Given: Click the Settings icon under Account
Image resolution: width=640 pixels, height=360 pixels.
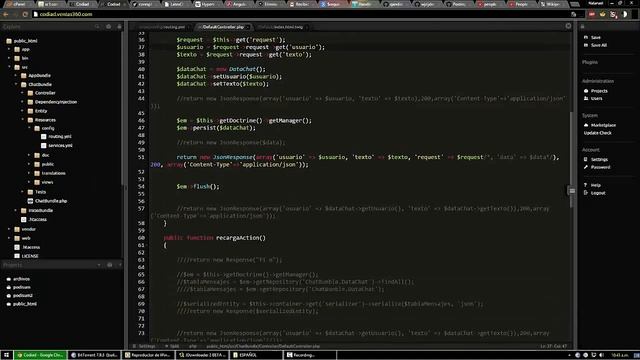Looking at the screenshot, I should tap(586, 159).
